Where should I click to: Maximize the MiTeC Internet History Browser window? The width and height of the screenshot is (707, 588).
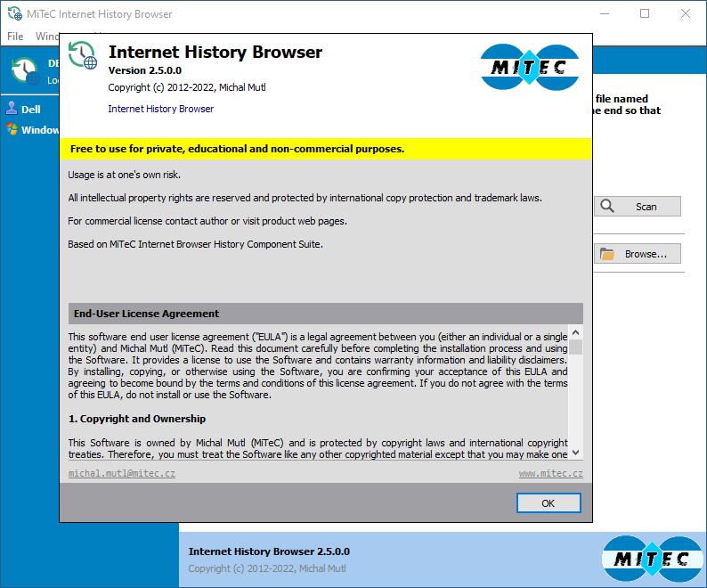click(x=645, y=13)
